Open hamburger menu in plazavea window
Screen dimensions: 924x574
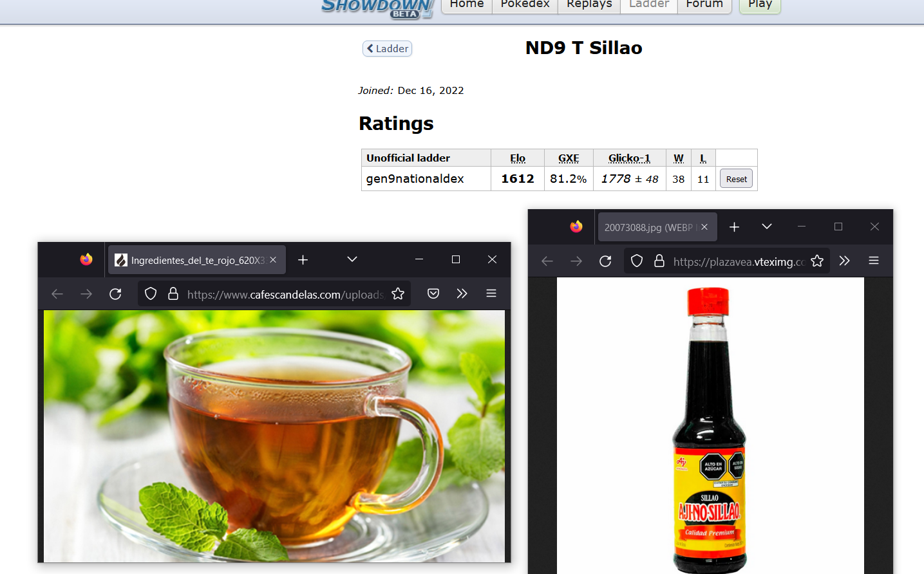(x=874, y=261)
